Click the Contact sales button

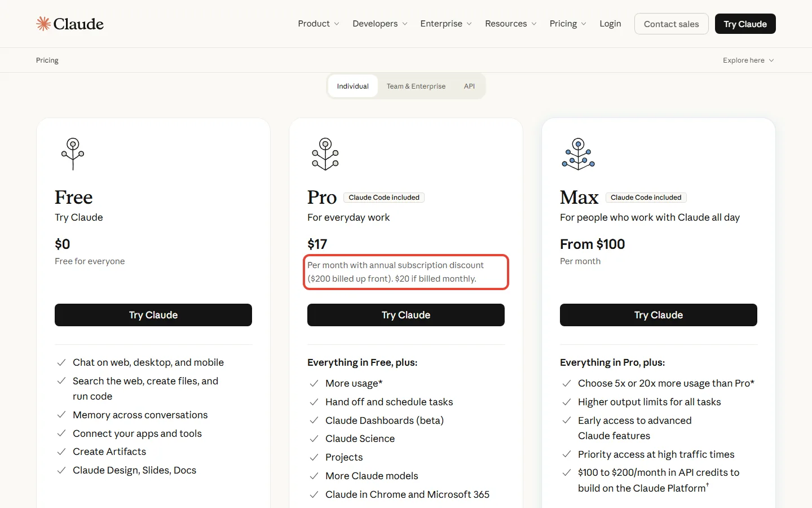pos(671,24)
